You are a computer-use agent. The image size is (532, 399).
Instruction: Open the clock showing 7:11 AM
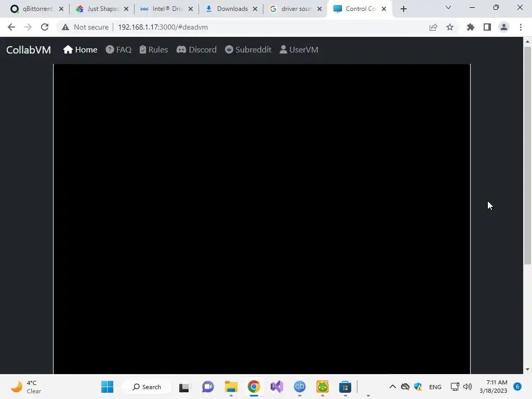pos(494,387)
